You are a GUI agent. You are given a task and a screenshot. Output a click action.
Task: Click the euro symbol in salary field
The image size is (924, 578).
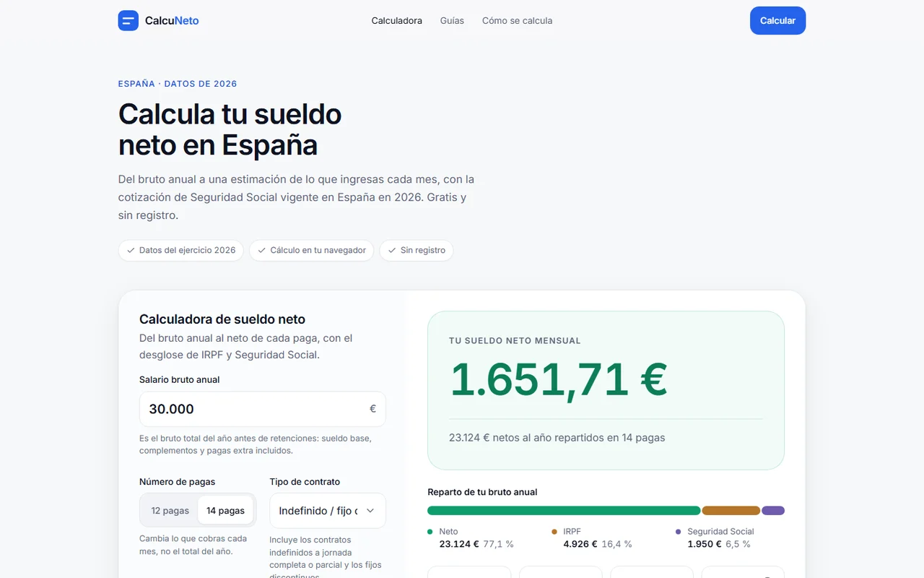pos(372,409)
